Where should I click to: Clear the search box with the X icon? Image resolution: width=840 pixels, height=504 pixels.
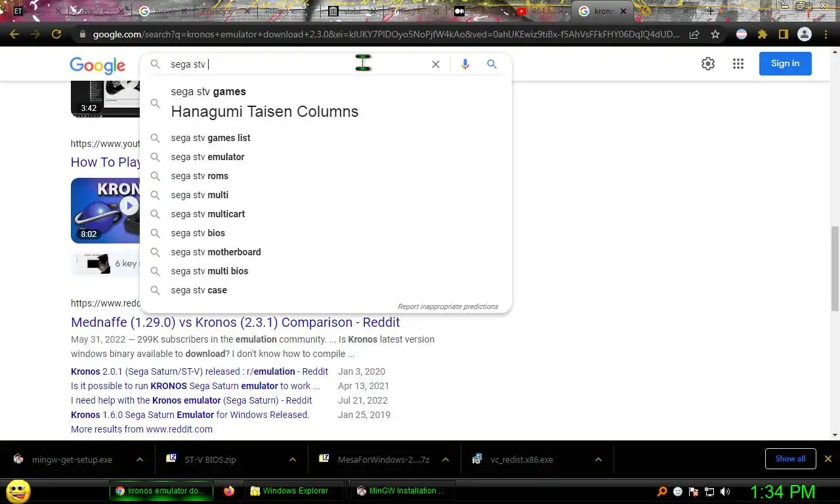pyautogui.click(x=436, y=64)
